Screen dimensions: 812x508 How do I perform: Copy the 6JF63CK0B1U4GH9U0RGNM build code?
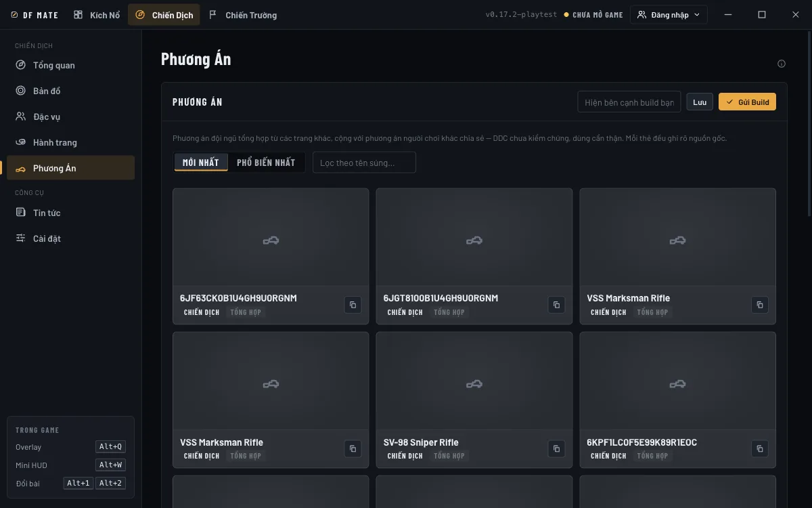(x=353, y=305)
